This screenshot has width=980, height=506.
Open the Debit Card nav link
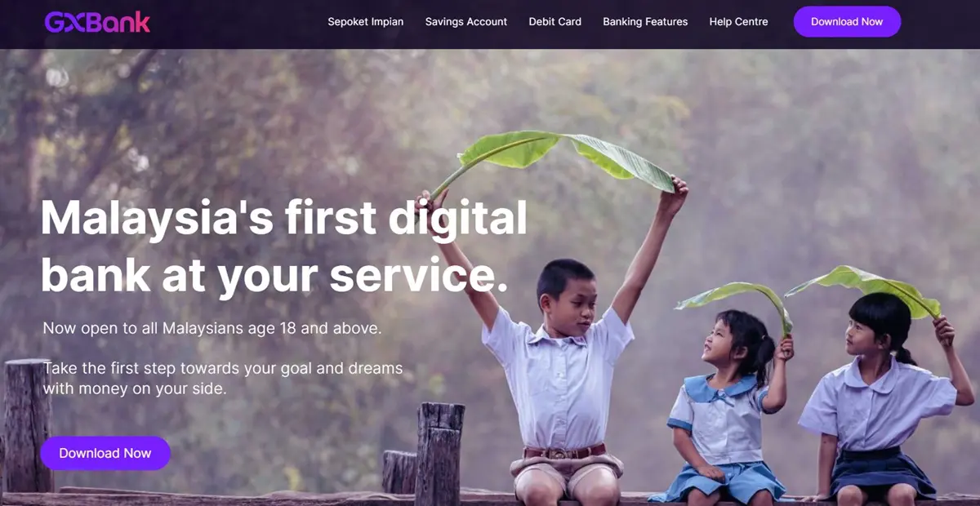[x=555, y=22]
